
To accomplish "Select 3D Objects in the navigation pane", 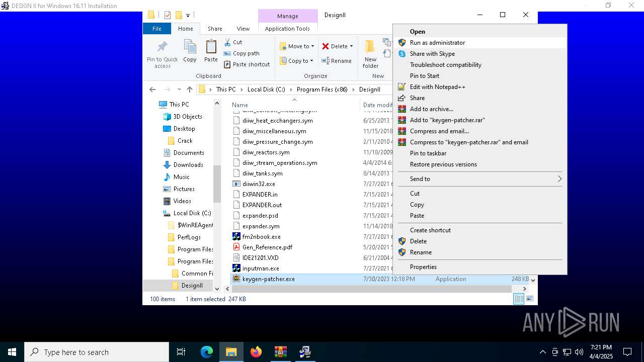I will click(188, 117).
